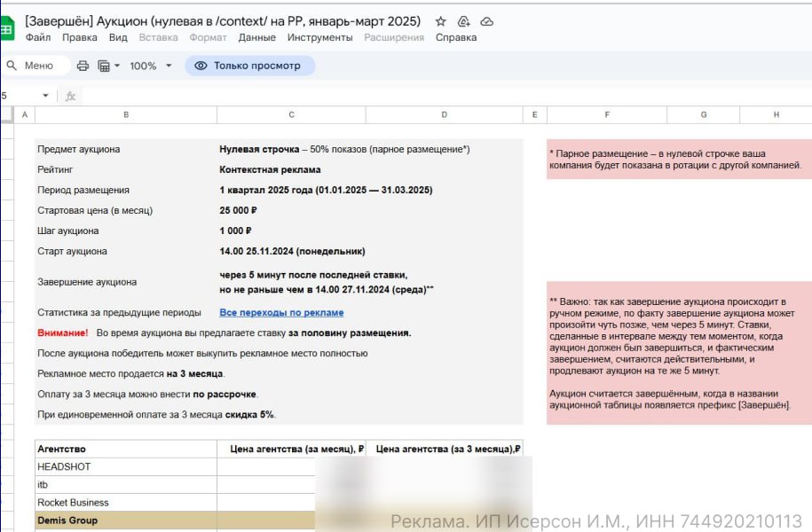
Task: Open the Вид menu
Action: click(118, 37)
